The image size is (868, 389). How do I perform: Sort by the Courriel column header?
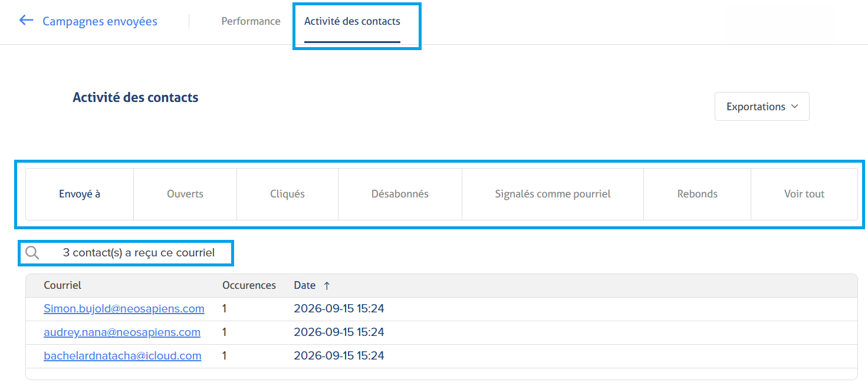[63, 285]
